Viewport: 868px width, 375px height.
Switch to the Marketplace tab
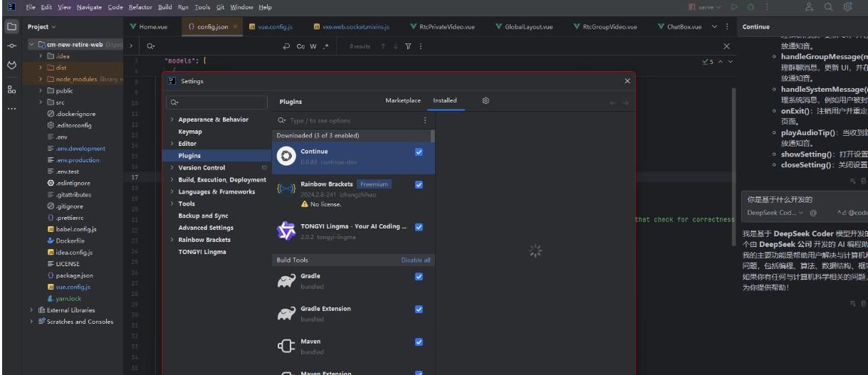(402, 101)
